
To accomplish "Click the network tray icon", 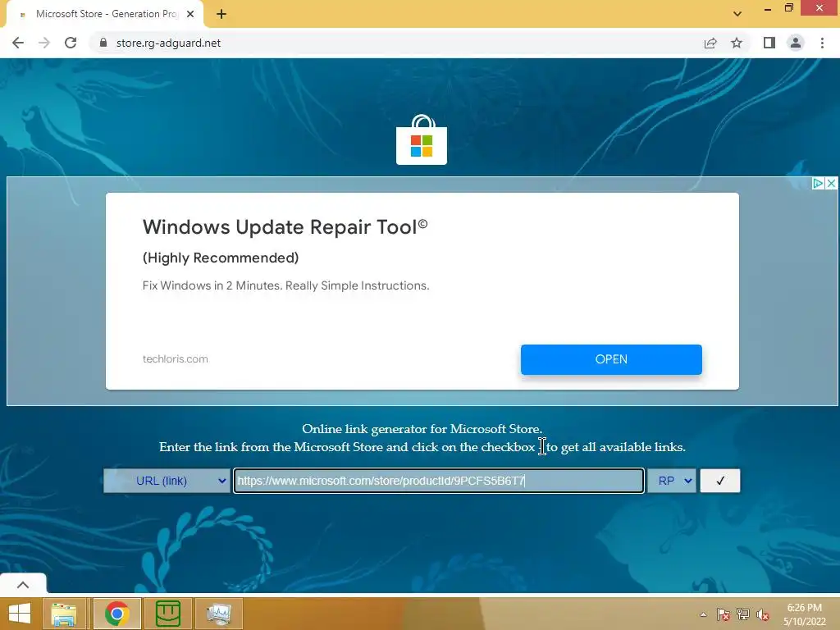I will point(743,614).
